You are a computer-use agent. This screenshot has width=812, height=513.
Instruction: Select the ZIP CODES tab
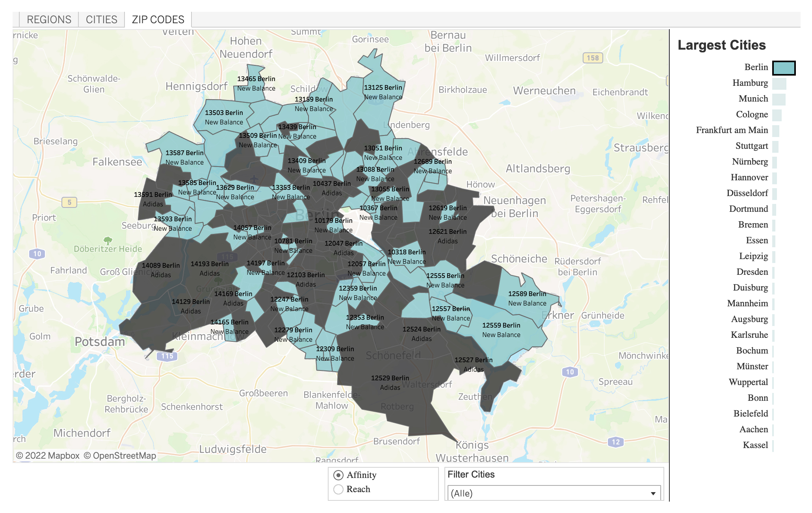pos(158,19)
